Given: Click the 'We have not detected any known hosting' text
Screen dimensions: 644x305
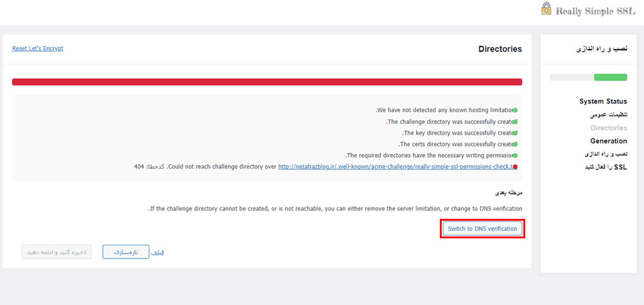Looking at the screenshot, I should pyautogui.click(x=445, y=111).
